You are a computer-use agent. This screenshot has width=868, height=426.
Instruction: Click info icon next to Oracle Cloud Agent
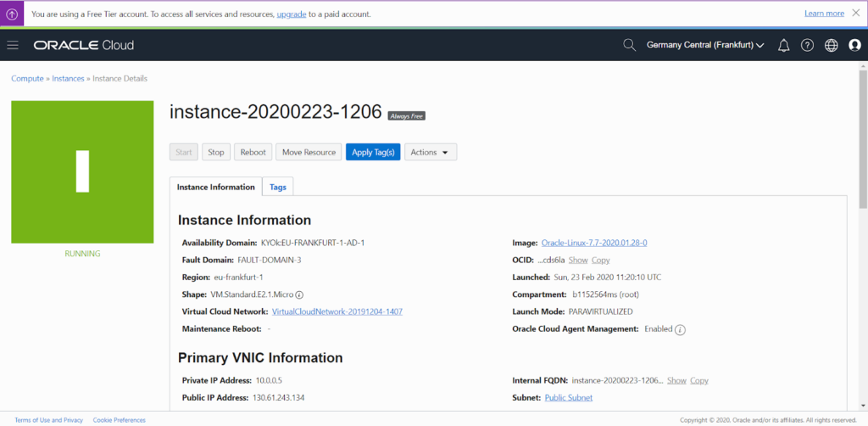[680, 329]
